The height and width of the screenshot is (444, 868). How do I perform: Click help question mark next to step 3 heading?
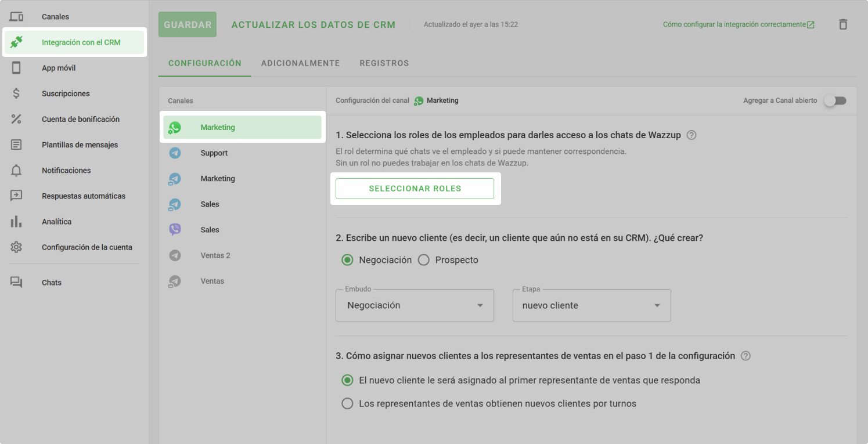point(745,356)
